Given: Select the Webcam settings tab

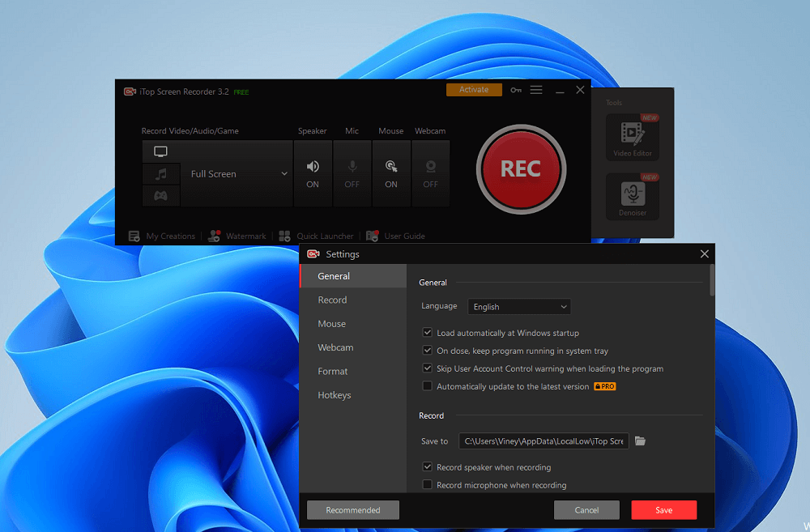Looking at the screenshot, I should (353, 347).
